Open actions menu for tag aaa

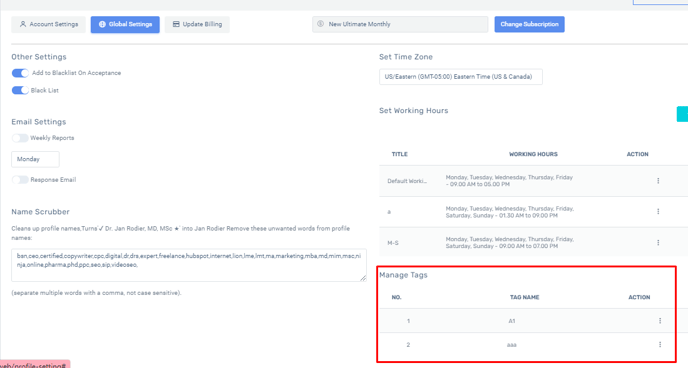point(660,344)
